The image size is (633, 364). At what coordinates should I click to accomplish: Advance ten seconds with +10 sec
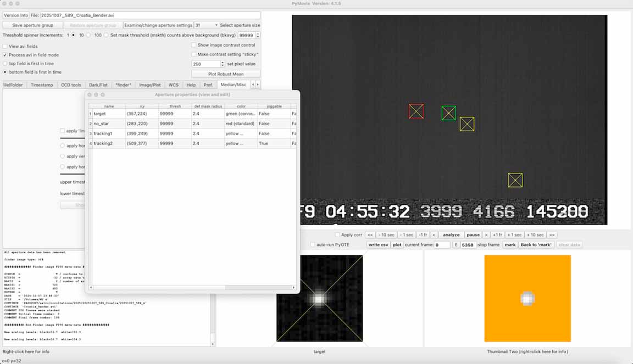[535, 235]
